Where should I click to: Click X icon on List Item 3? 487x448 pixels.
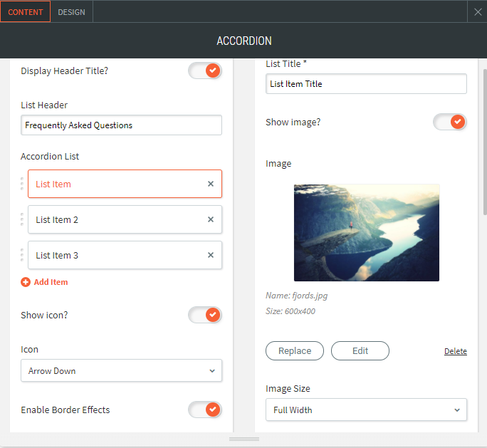(x=211, y=255)
